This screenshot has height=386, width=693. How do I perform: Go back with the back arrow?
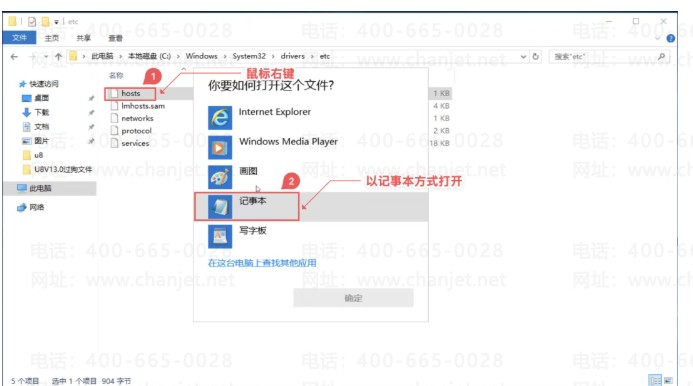(14, 57)
